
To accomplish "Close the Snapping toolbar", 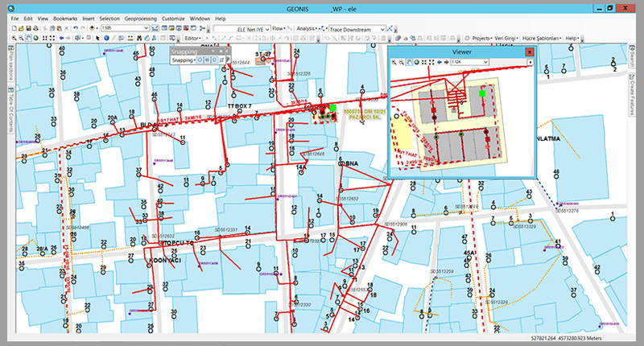I will click(x=221, y=51).
